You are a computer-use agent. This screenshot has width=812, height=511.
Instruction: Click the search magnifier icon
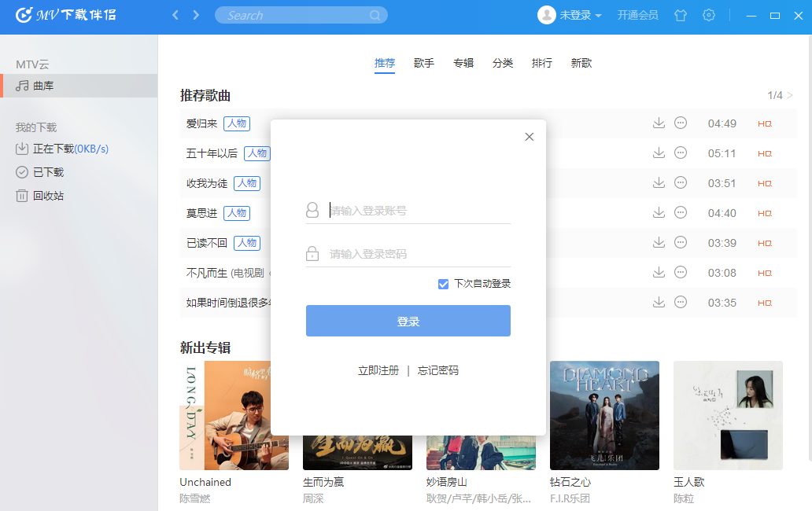click(x=375, y=16)
